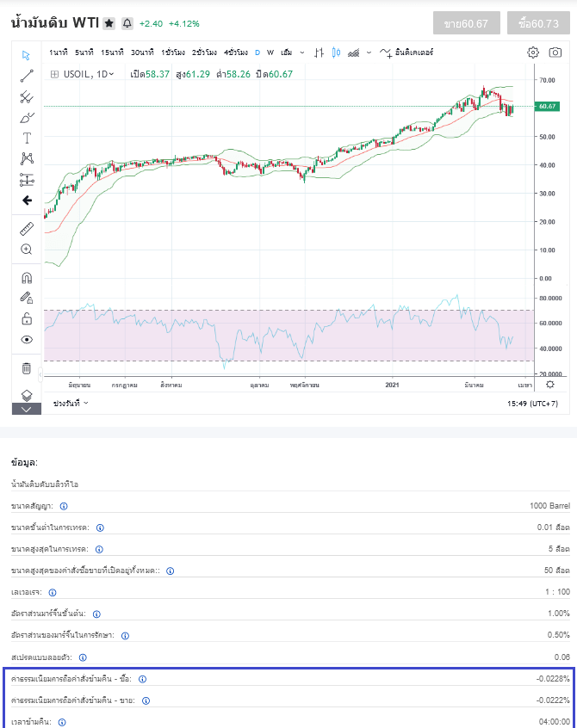Screen dimensions: 577x728
Task: Click the sell button at 60.67
Action: (466, 23)
